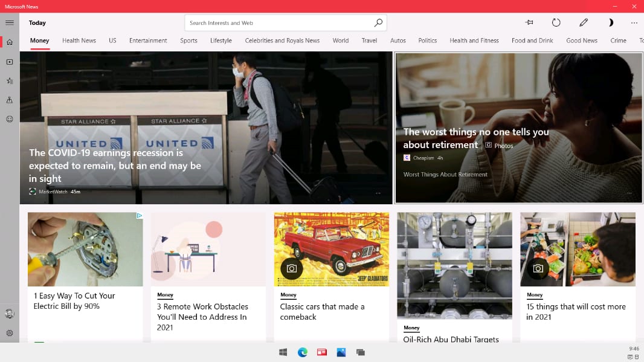Click the search magnifier icon
The image size is (644, 362).
pyautogui.click(x=378, y=23)
